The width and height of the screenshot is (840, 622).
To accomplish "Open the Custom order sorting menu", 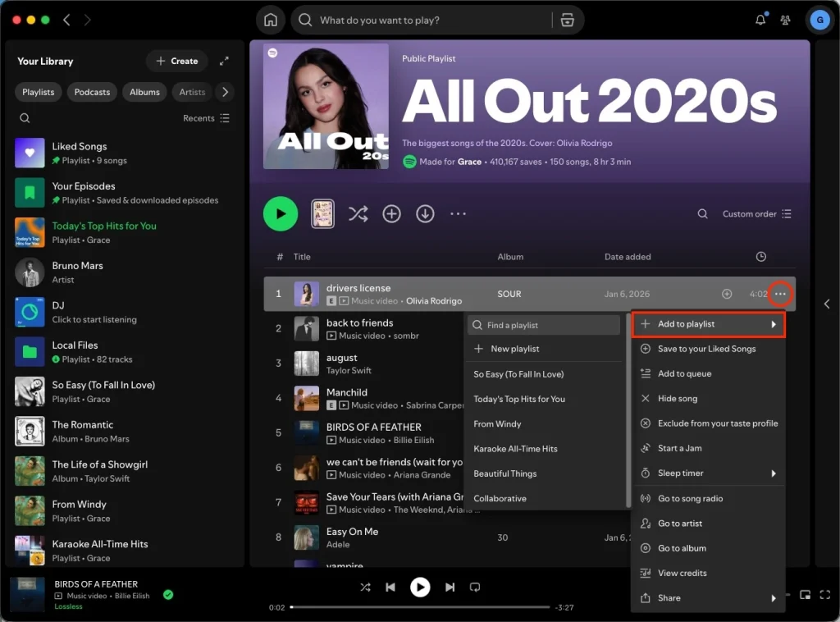I will coord(749,213).
